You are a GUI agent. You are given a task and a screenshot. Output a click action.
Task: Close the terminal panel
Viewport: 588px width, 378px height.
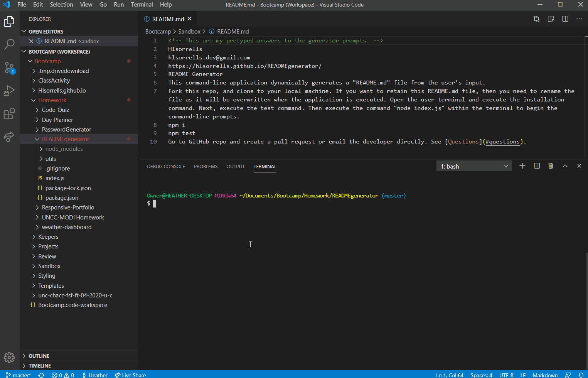coord(579,166)
